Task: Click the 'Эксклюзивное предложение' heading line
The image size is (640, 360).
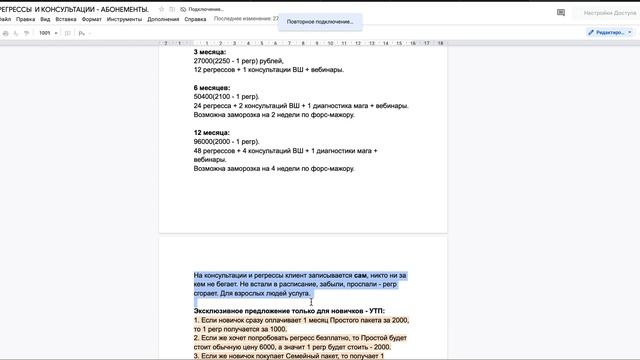Action: 289,311
